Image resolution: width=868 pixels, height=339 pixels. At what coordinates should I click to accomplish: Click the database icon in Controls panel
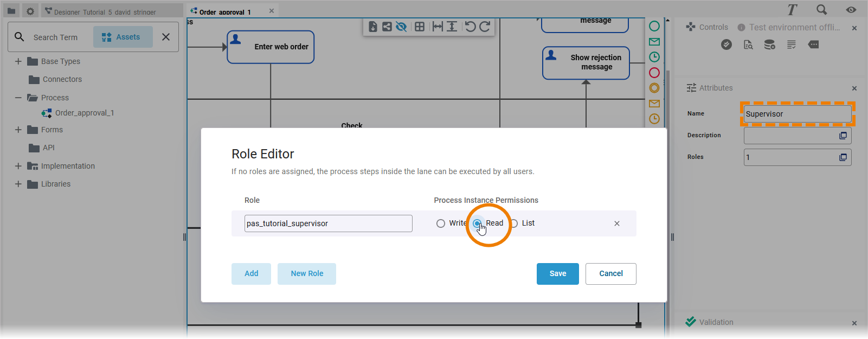click(x=769, y=45)
